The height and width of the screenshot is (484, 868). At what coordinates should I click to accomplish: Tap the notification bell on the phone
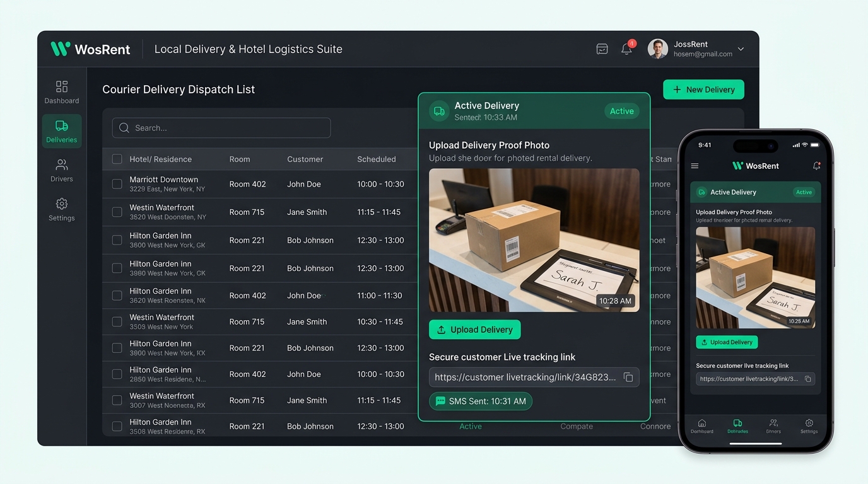816,166
